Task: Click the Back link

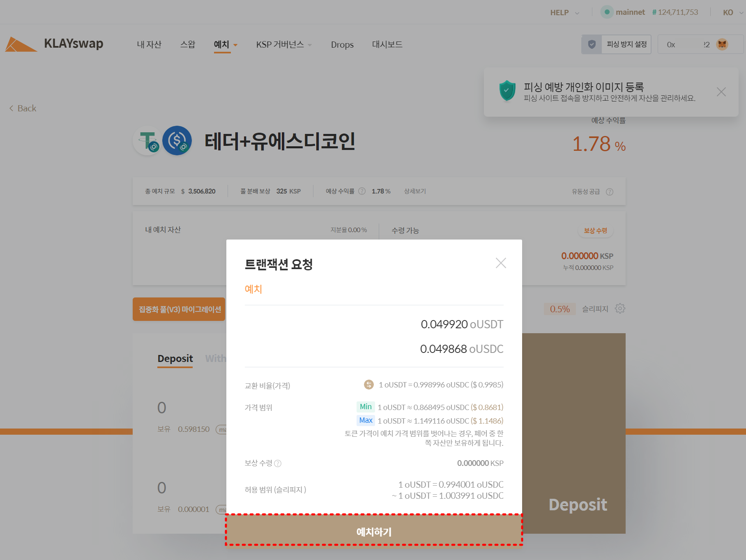Action: [x=23, y=108]
